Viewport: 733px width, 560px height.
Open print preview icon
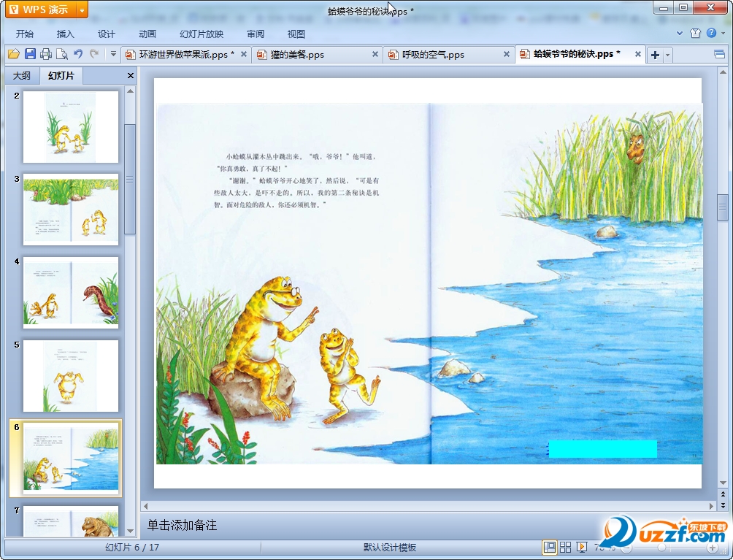[62, 54]
